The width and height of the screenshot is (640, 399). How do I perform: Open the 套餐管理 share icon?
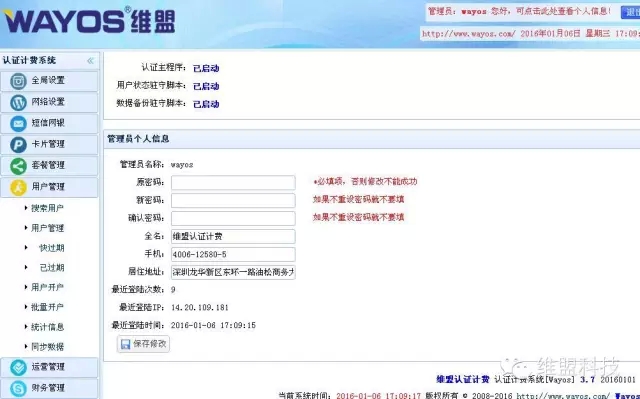click(18, 166)
